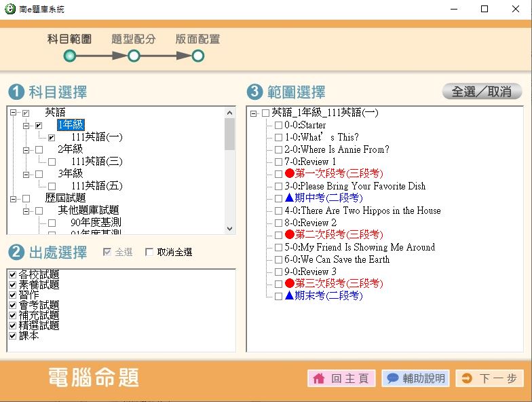This screenshot has width=532, height=402.
Task: Select 111英語(三) in the subject tree
Action: click(96, 162)
